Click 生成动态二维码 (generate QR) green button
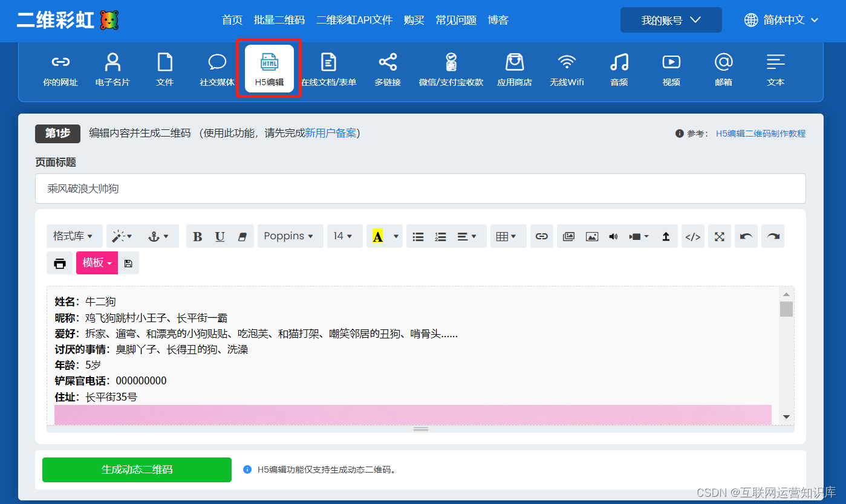846x504 pixels. pyautogui.click(x=137, y=470)
